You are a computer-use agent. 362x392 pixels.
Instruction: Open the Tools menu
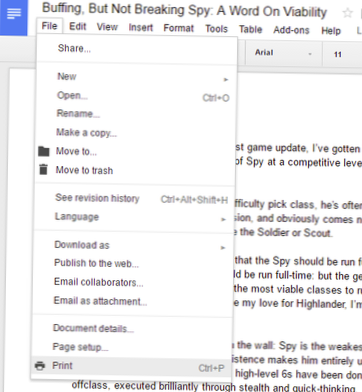click(x=216, y=29)
